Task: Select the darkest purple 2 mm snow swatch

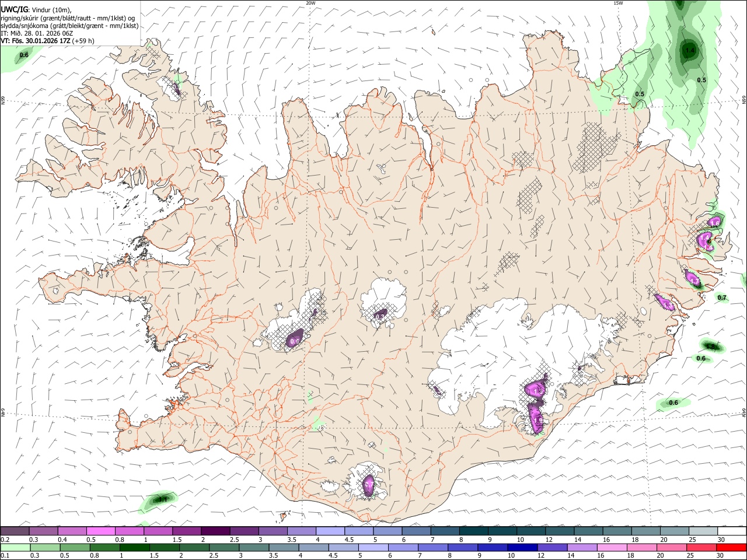Action: [x=215, y=531]
